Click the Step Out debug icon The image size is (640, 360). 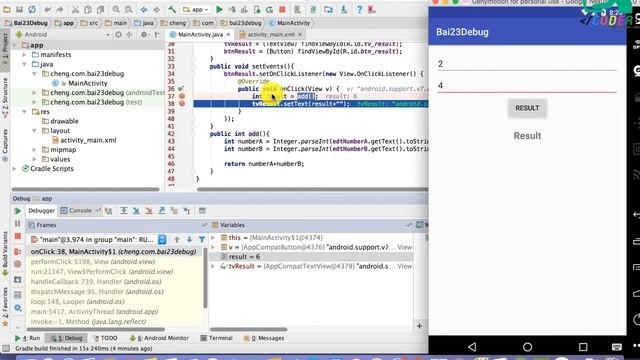click(162, 211)
